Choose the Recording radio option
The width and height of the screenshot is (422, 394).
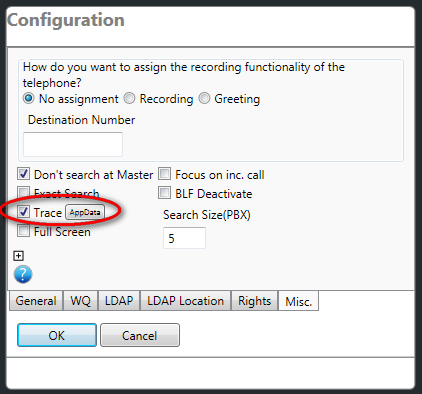pos(129,98)
